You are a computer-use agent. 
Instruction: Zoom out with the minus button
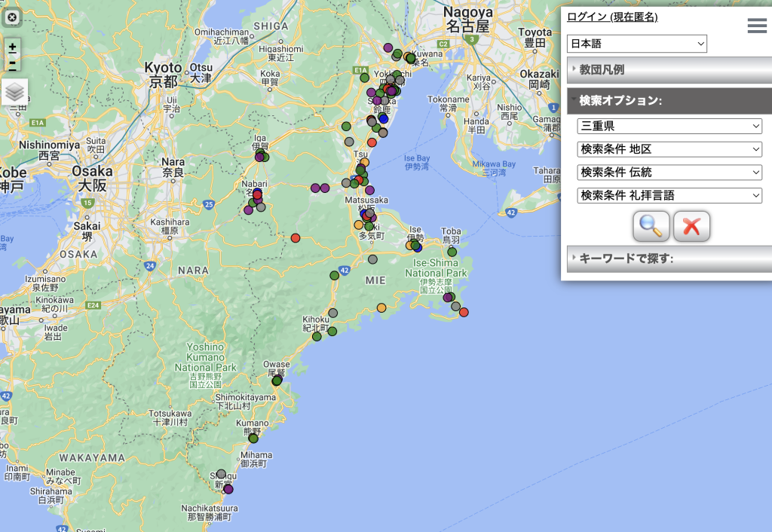(x=12, y=66)
